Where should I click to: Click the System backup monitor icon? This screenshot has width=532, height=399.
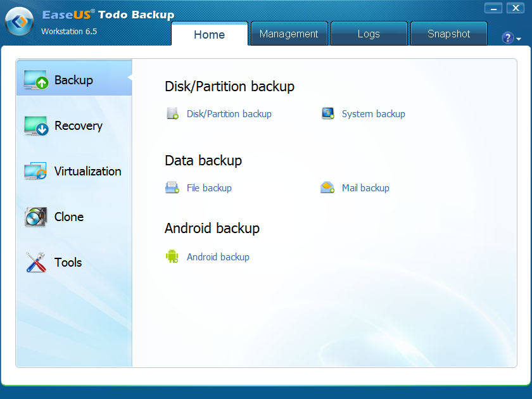(x=327, y=114)
